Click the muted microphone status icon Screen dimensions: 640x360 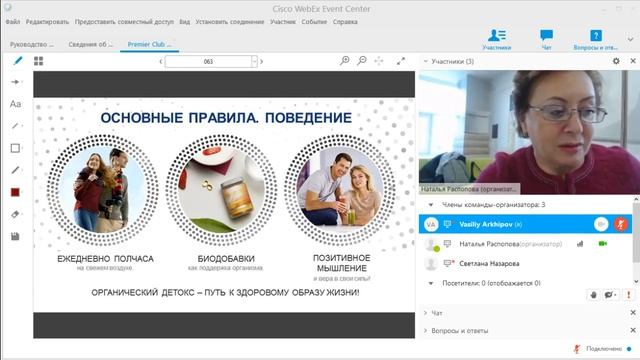point(577,349)
